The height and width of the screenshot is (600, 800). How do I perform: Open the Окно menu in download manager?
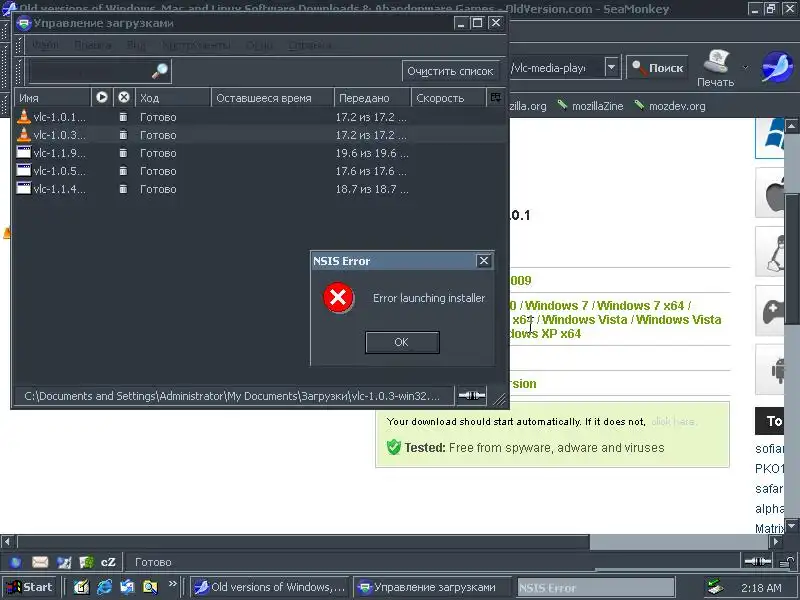259,45
